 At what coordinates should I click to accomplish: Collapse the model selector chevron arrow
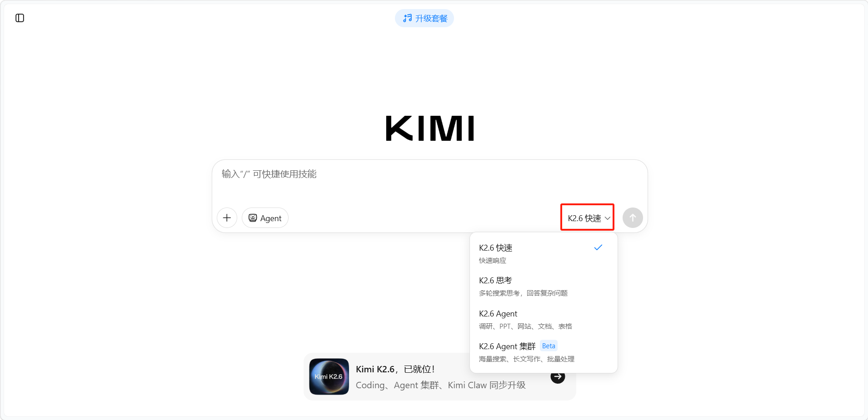[x=607, y=218]
